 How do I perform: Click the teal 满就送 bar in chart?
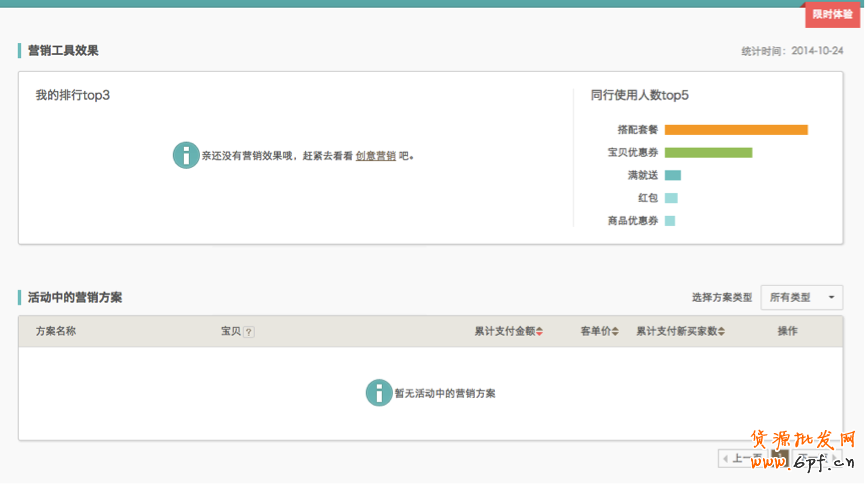coord(673,175)
